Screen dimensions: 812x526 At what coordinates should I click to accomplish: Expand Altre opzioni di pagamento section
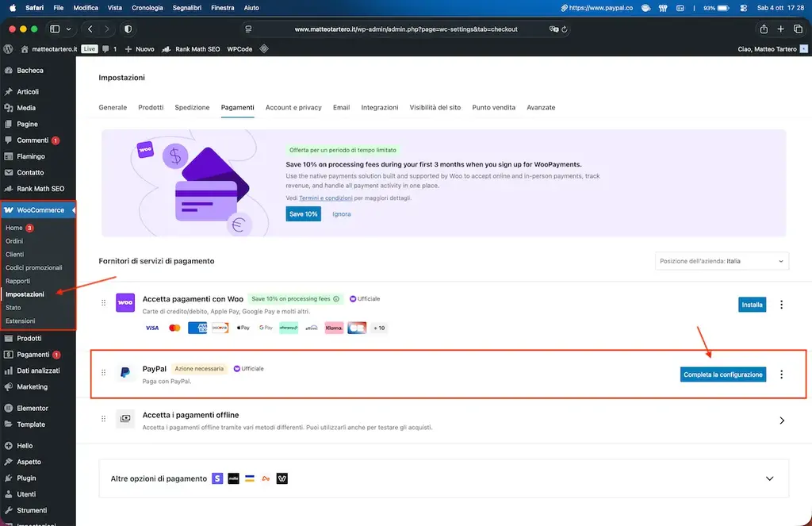(769, 479)
